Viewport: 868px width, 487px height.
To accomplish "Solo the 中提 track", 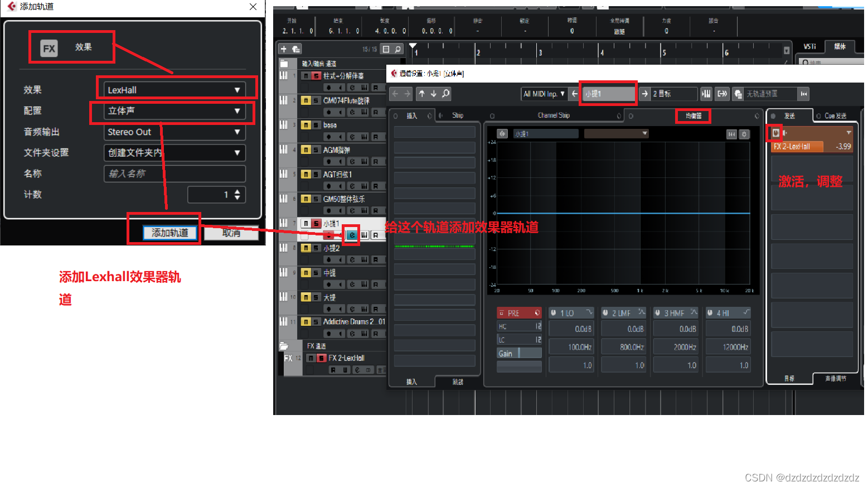I will coord(316,273).
